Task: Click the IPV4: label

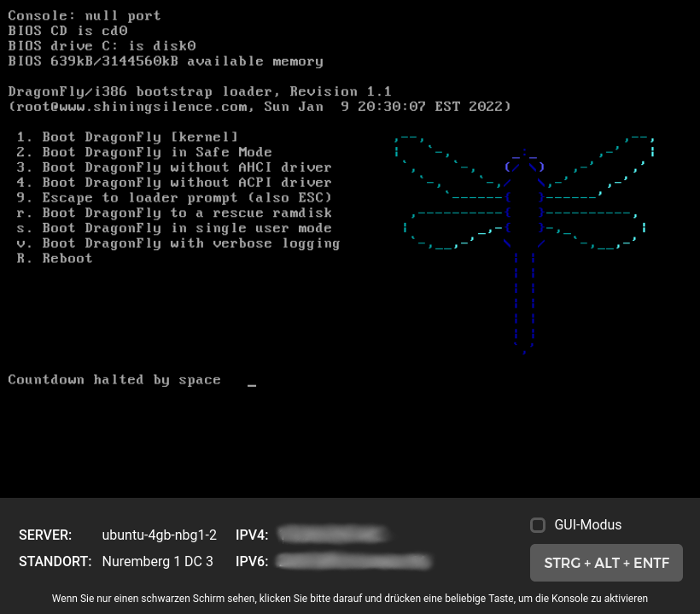Action: tap(252, 535)
